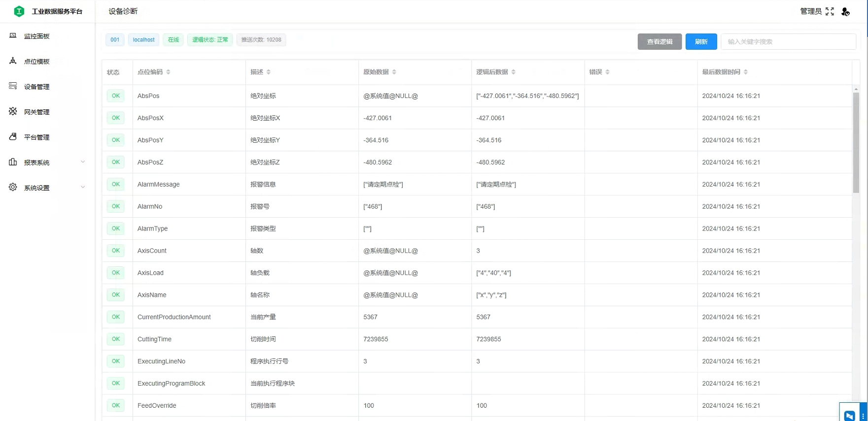Sort by 描述 column arrows
The height and width of the screenshot is (421, 868).
269,72
